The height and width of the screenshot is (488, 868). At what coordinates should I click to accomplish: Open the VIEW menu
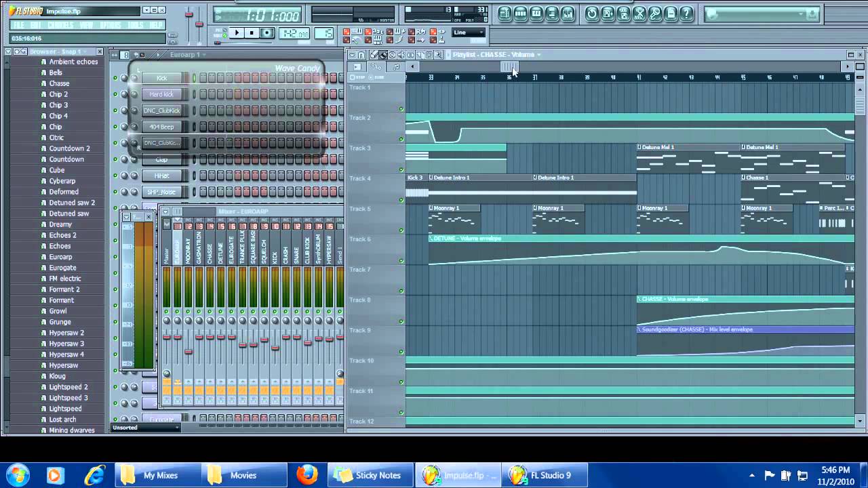pyautogui.click(x=86, y=25)
